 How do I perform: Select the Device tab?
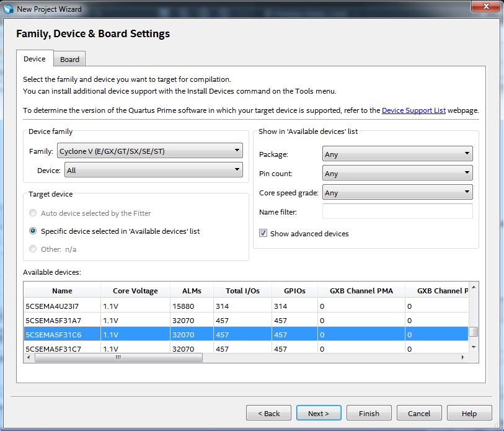[35, 58]
